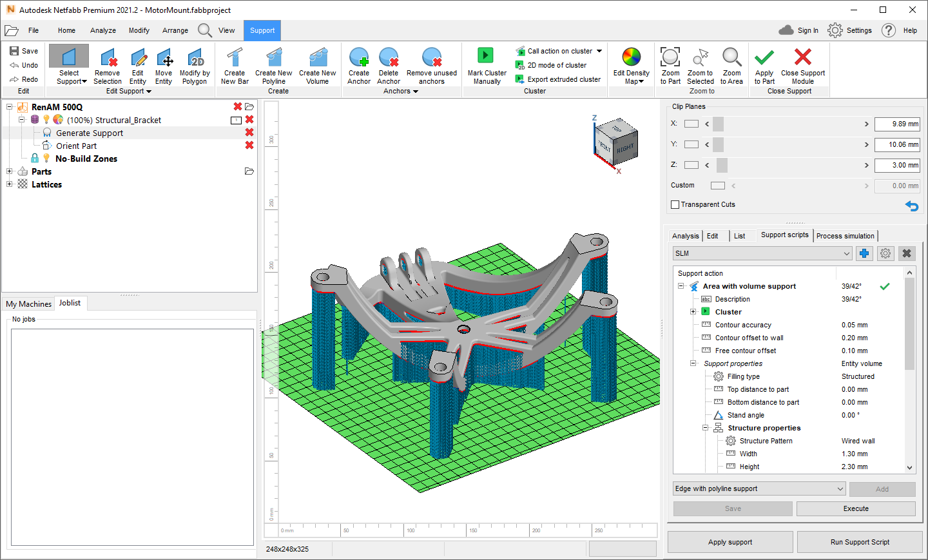Viewport: 928px width, 560px height.
Task: Select the Select Support tool
Action: pos(69,65)
